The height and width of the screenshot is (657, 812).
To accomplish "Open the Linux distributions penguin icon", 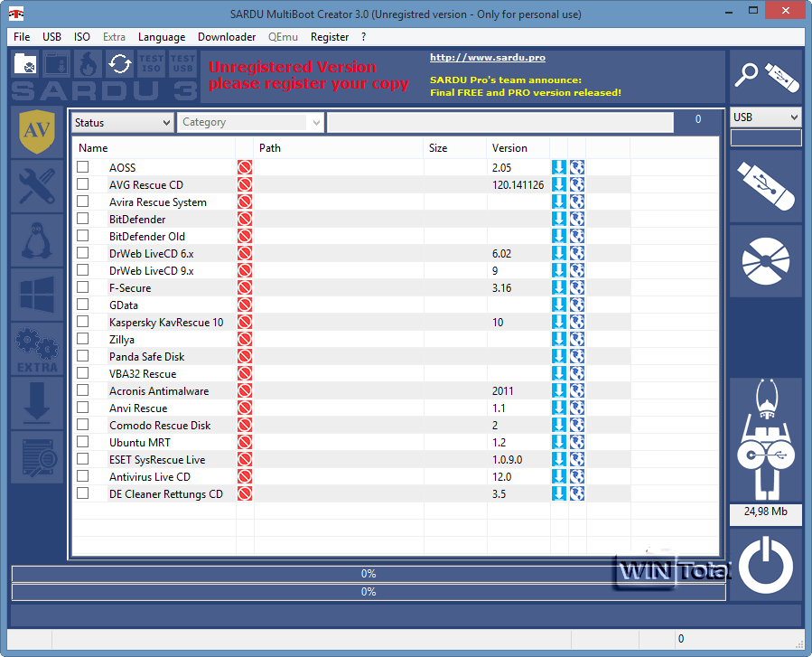I will 36,240.
